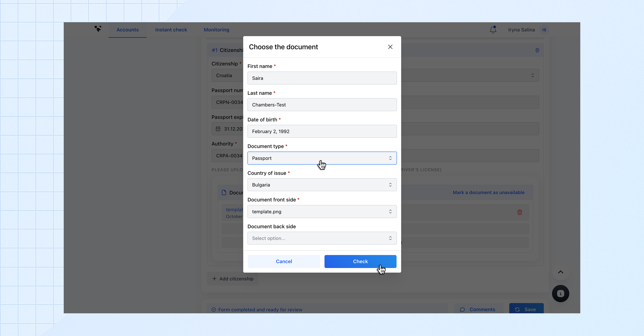Screen dimensions: 644x336
Task: Click the Cancel button
Action: coord(284,261)
